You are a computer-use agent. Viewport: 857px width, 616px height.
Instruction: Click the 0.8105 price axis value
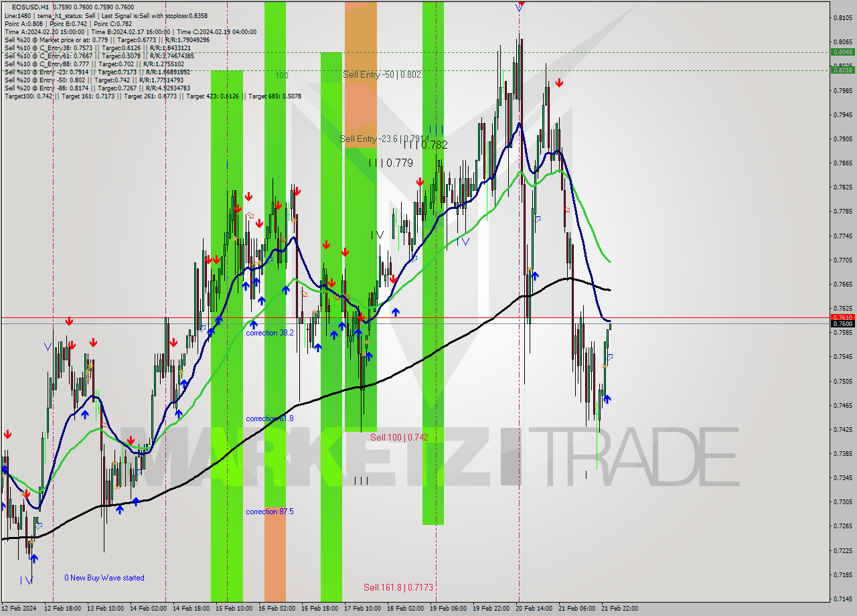coord(842,17)
